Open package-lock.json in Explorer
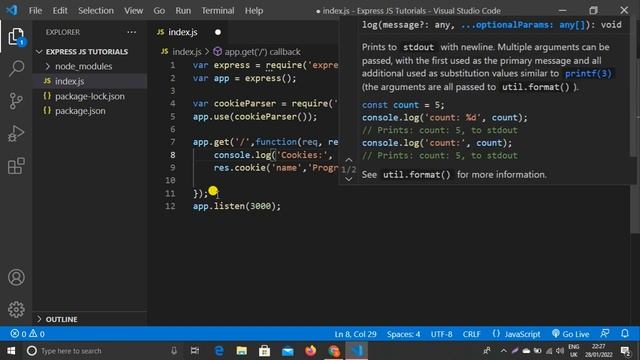 click(90, 96)
